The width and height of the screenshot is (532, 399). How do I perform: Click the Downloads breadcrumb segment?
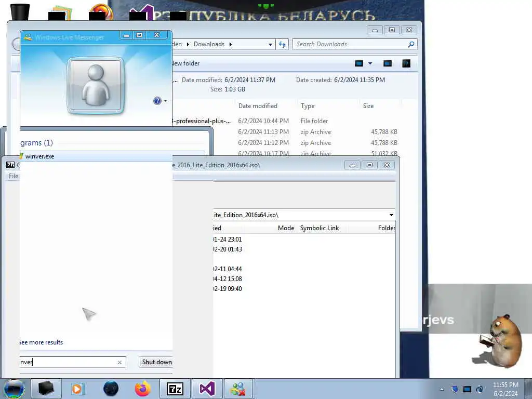[209, 44]
